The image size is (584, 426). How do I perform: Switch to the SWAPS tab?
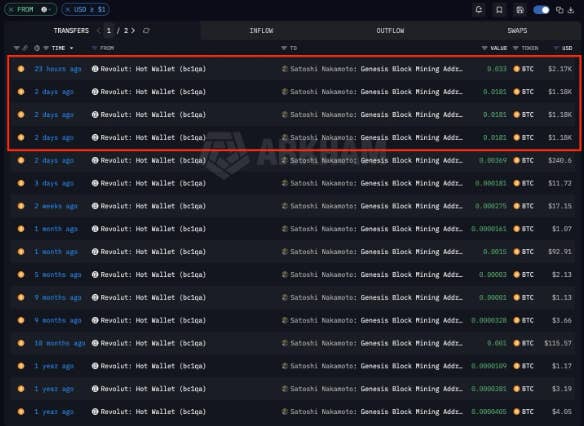point(517,31)
